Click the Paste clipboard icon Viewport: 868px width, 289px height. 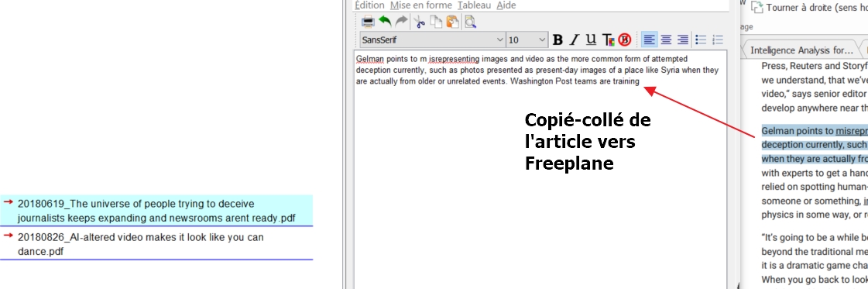pyautogui.click(x=453, y=22)
